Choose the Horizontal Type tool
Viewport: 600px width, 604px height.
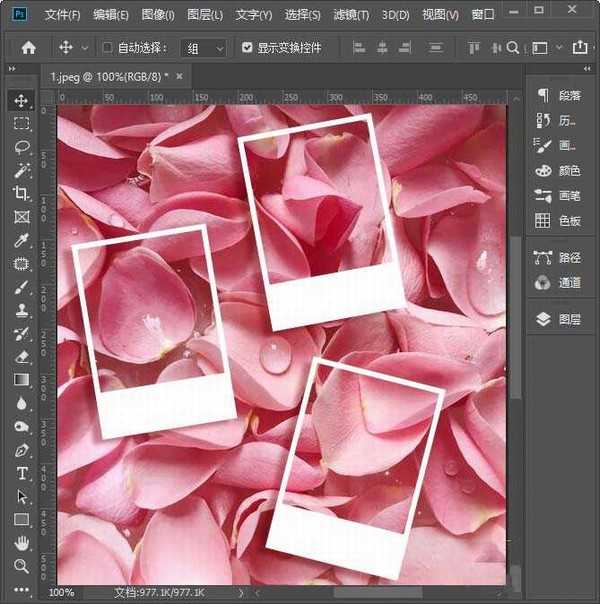[x=21, y=473]
